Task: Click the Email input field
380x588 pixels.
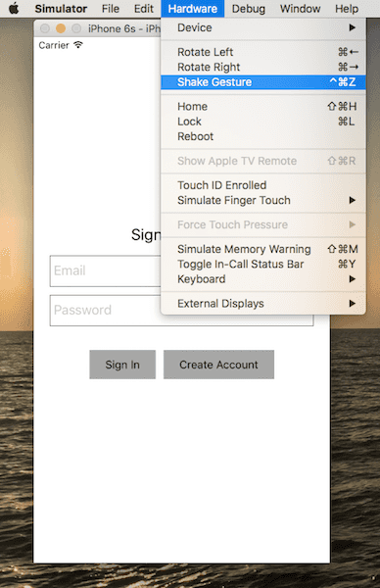Action: pos(106,270)
